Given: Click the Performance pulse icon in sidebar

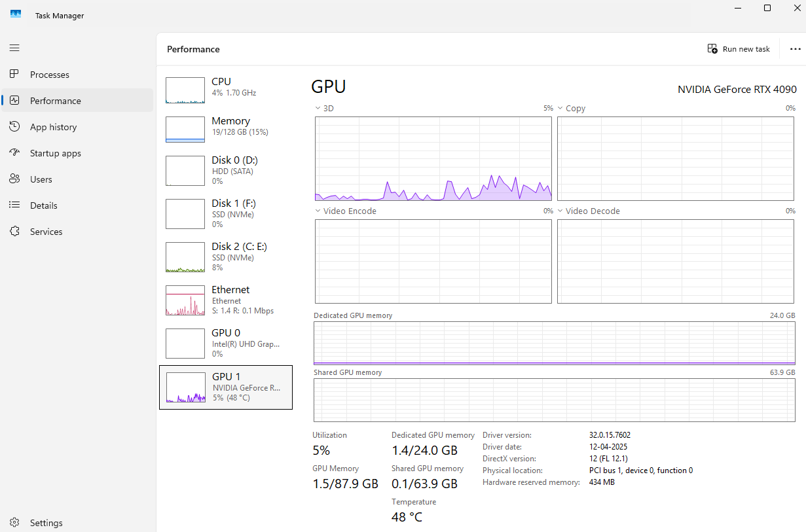Looking at the screenshot, I should tap(14, 101).
